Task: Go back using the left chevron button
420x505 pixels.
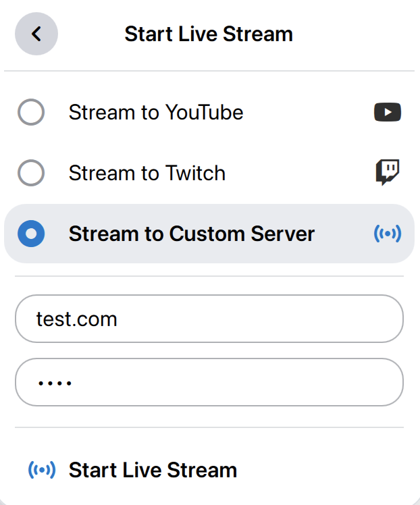Action: pos(36,34)
